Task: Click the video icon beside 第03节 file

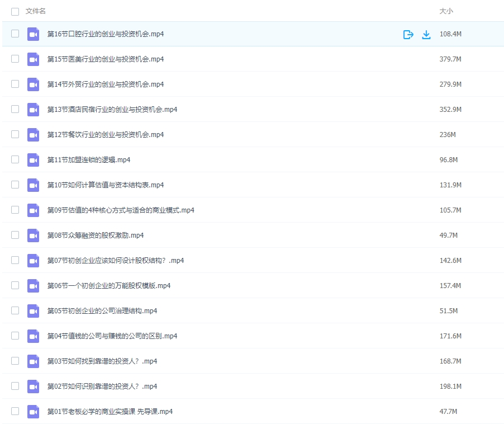Action: pos(33,361)
